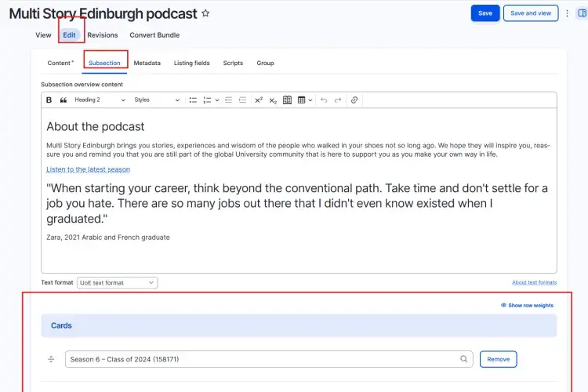Insert a block quote
Viewport: 588px width, 392px height.
[x=64, y=100]
